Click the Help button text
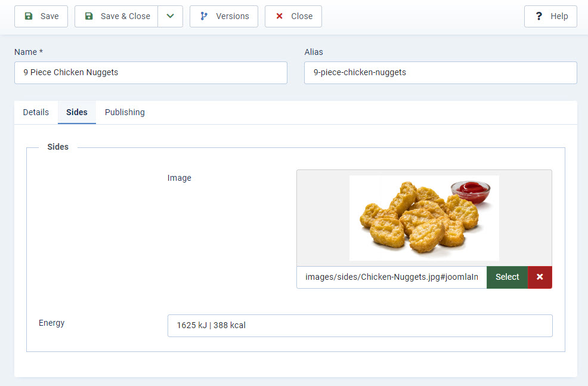The width and height of the screenshot is (588, 386). pyautogui.click(x=559, y=17)
